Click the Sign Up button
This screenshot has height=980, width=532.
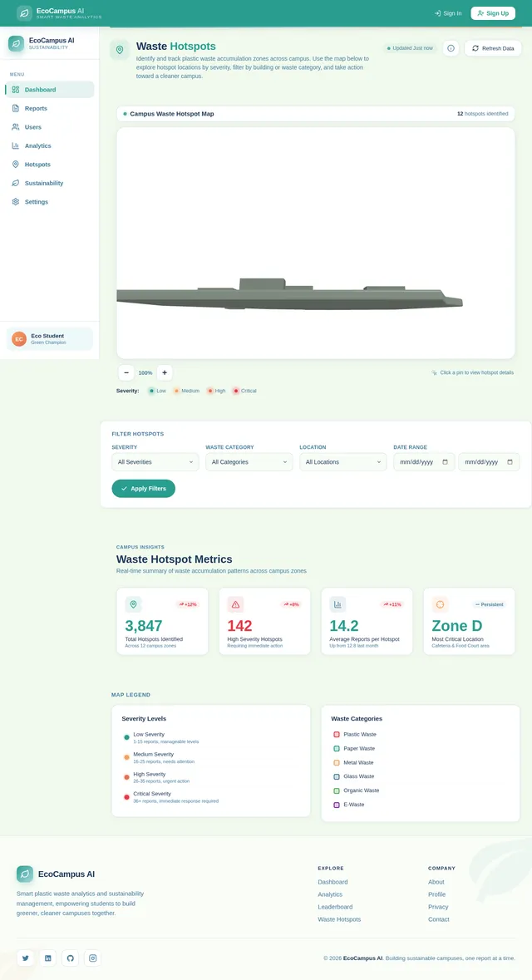493,13
